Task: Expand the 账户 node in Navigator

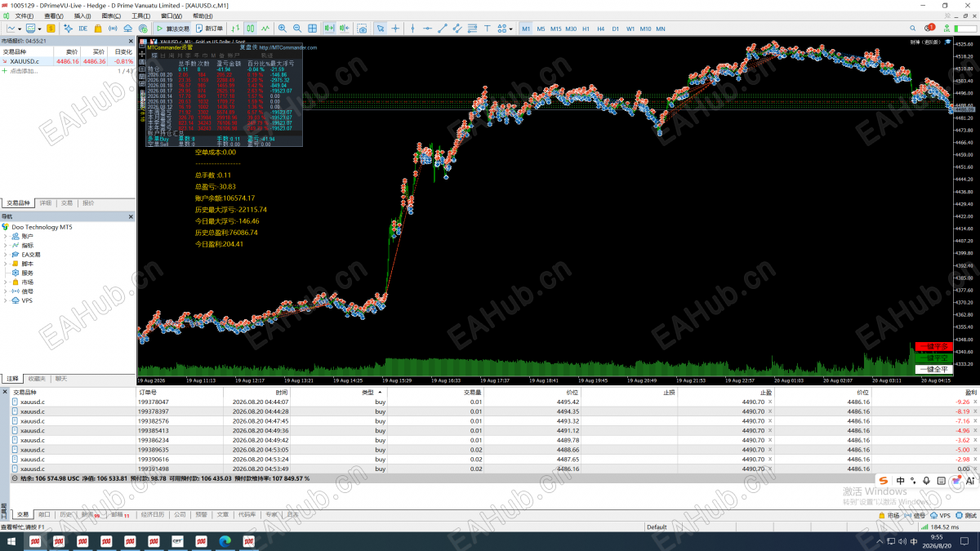Action: coord(5,236)
